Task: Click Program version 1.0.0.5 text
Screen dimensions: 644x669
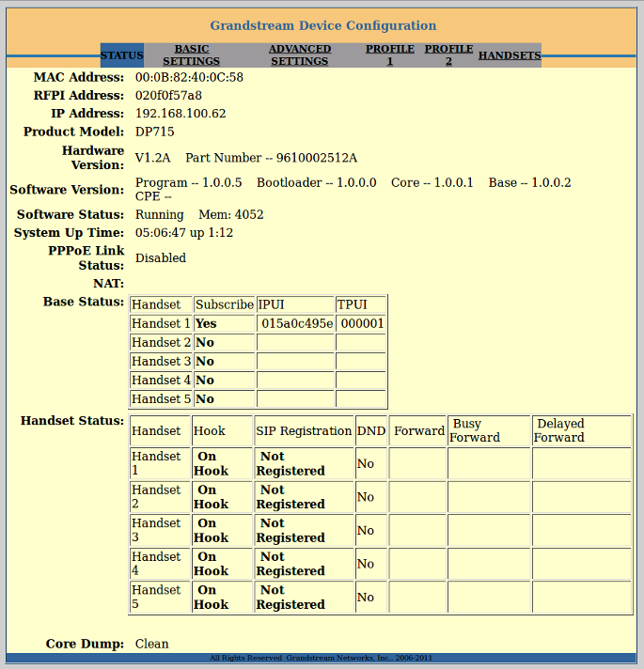Action: 189,182
